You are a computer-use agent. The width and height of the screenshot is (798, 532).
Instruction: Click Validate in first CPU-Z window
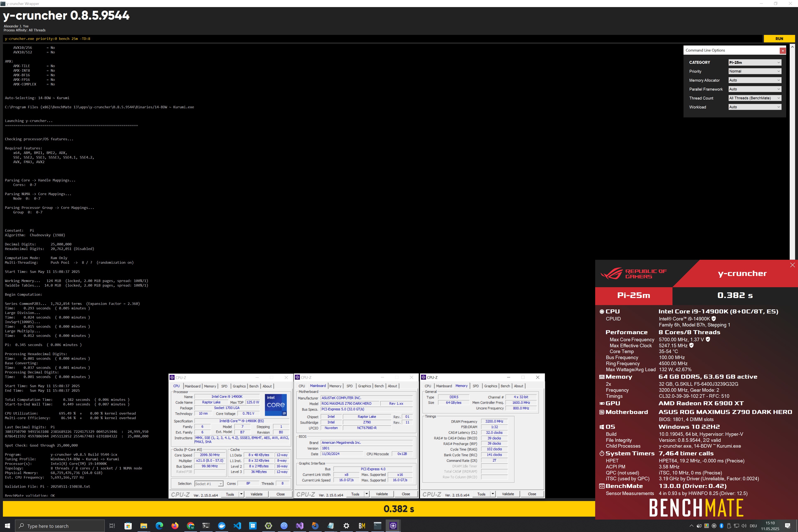coord(256,494)
